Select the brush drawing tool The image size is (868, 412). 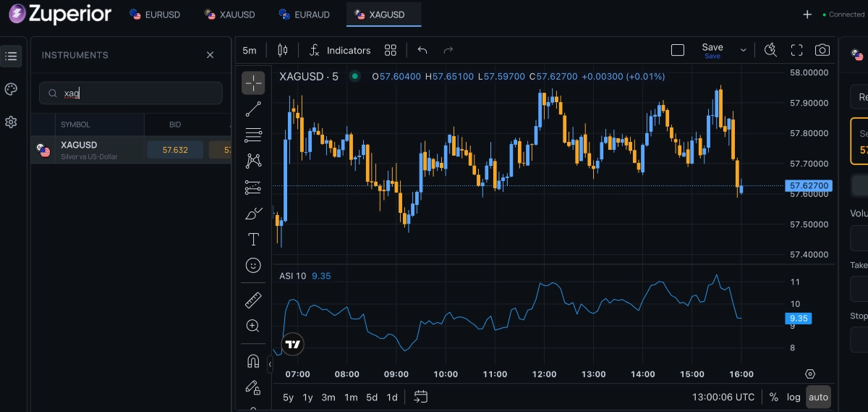coord(253,214)
